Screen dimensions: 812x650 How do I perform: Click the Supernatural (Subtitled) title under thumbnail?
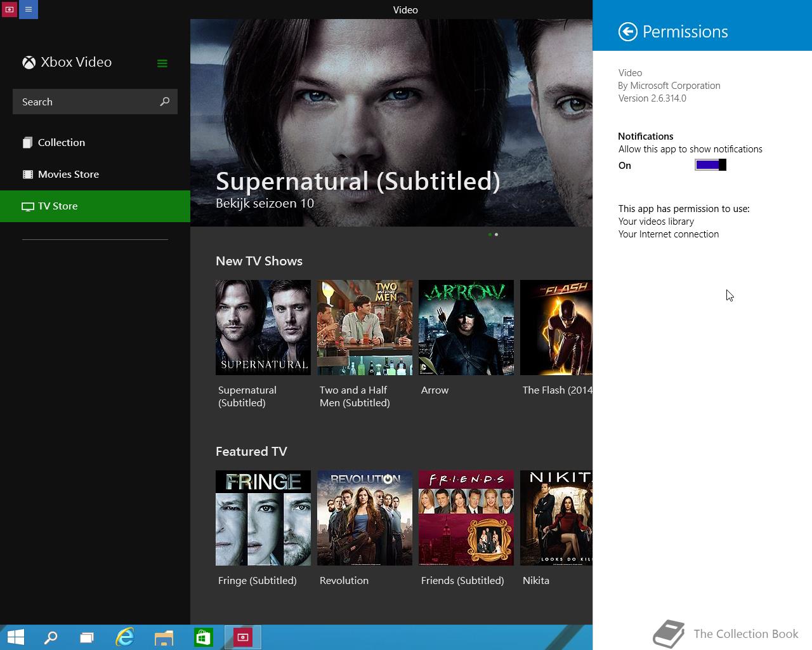(x=247, y=397)
